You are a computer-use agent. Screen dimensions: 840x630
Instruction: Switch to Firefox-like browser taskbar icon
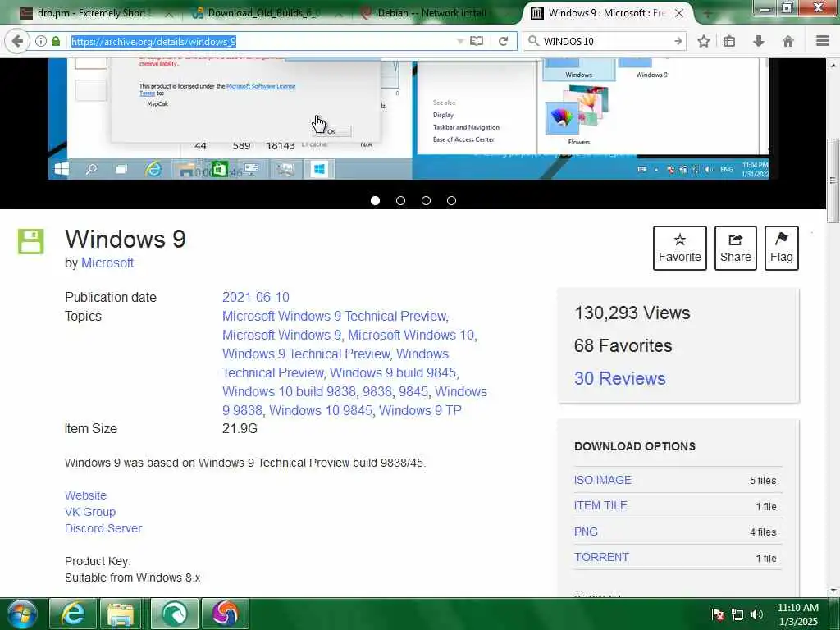tap(225, 614)
